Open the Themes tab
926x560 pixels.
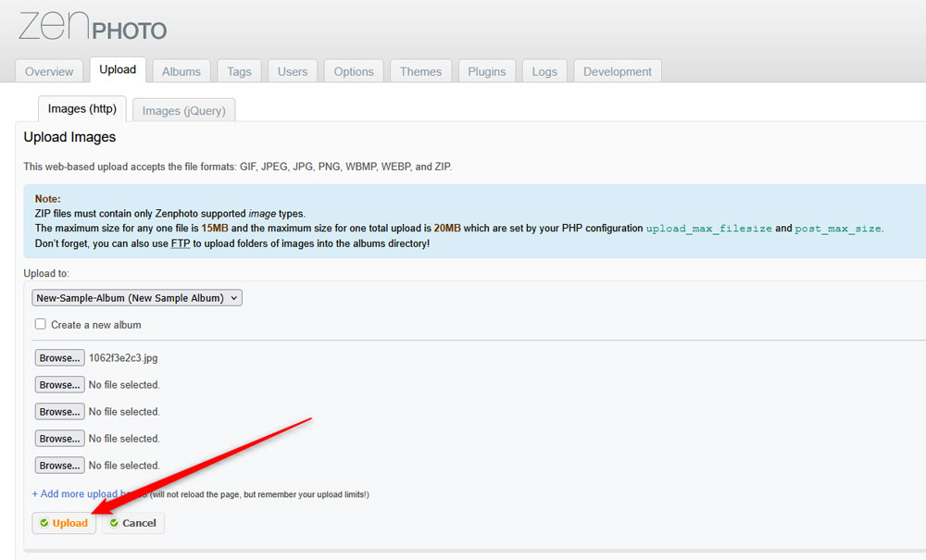(x=420, y=70)
